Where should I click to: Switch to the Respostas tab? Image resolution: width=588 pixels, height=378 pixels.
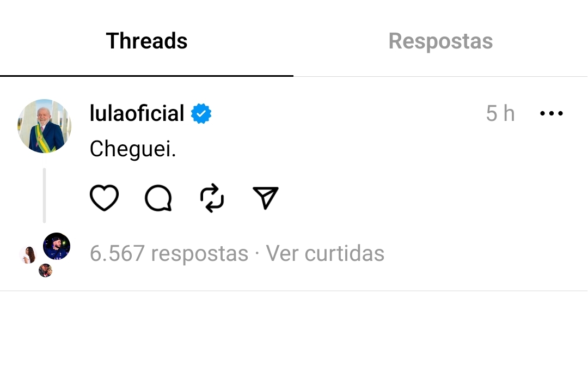click(440, 40)
